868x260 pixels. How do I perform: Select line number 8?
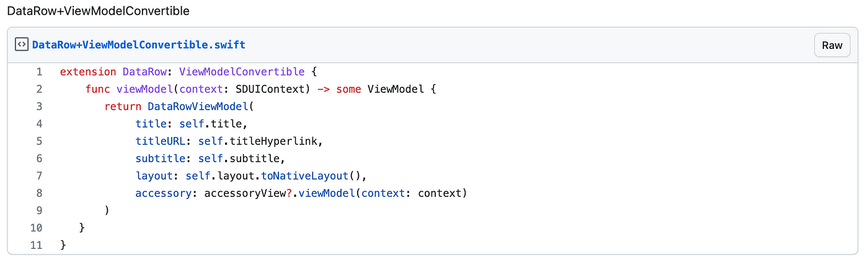(39, 193)
